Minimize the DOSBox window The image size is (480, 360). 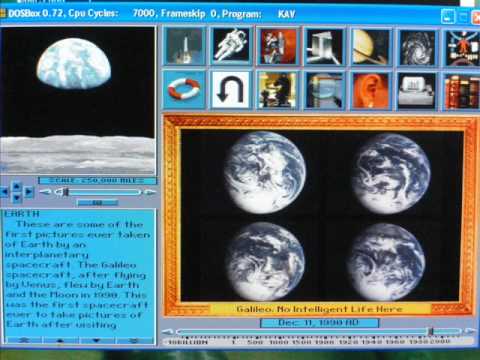tap(447, 16)
